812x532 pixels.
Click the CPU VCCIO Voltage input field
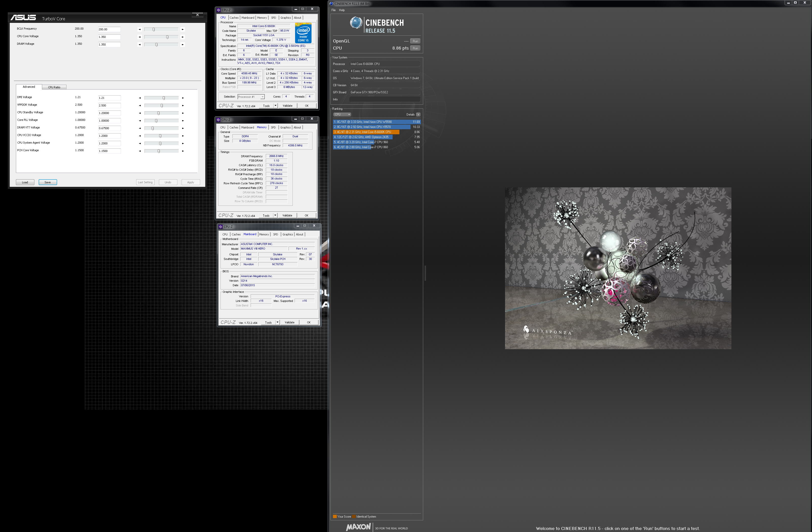pyautogui.click(x=109, y=136)
